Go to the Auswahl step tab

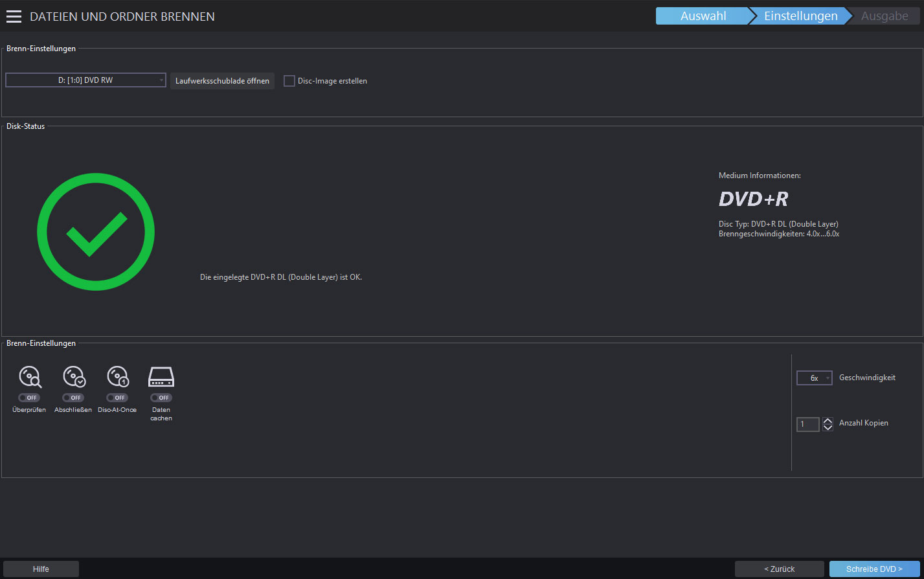(x=703, y=16)
